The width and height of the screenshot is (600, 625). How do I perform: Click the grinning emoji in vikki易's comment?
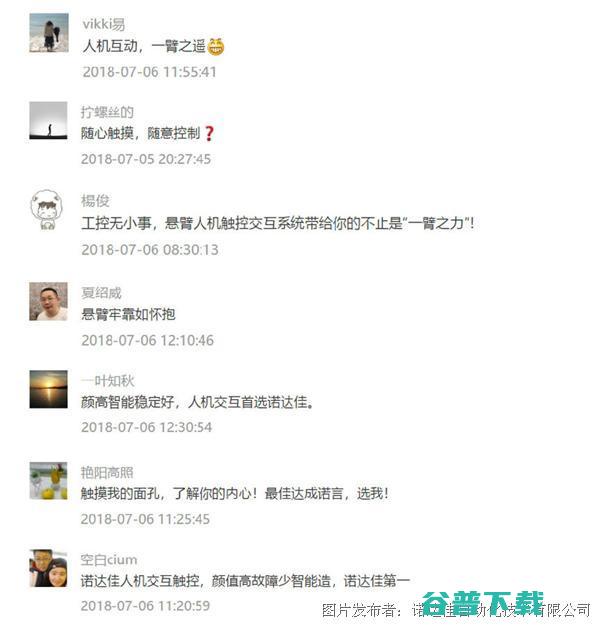point(216,47)
